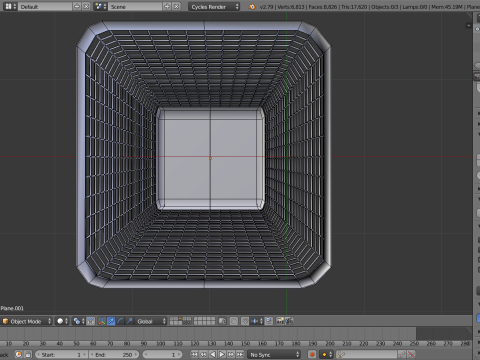The width and height of the screenshot is (480, 360).
Task: Click the second layer grid block
Action: pos(204,321)
